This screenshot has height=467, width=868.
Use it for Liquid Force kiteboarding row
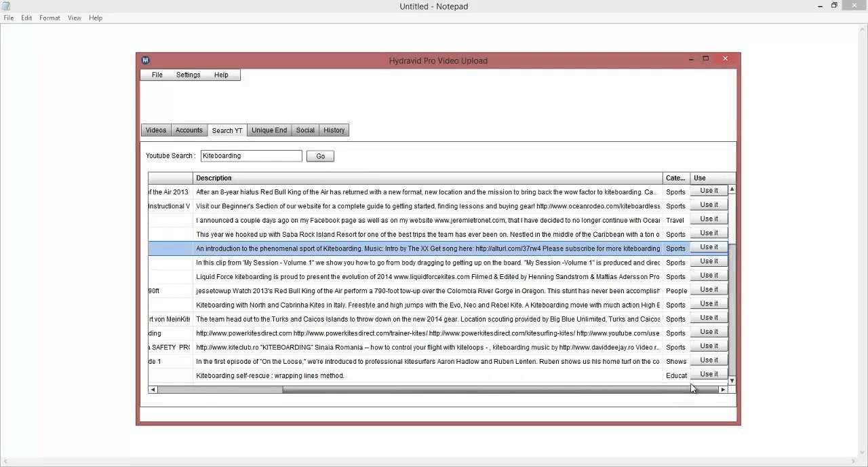709,276
